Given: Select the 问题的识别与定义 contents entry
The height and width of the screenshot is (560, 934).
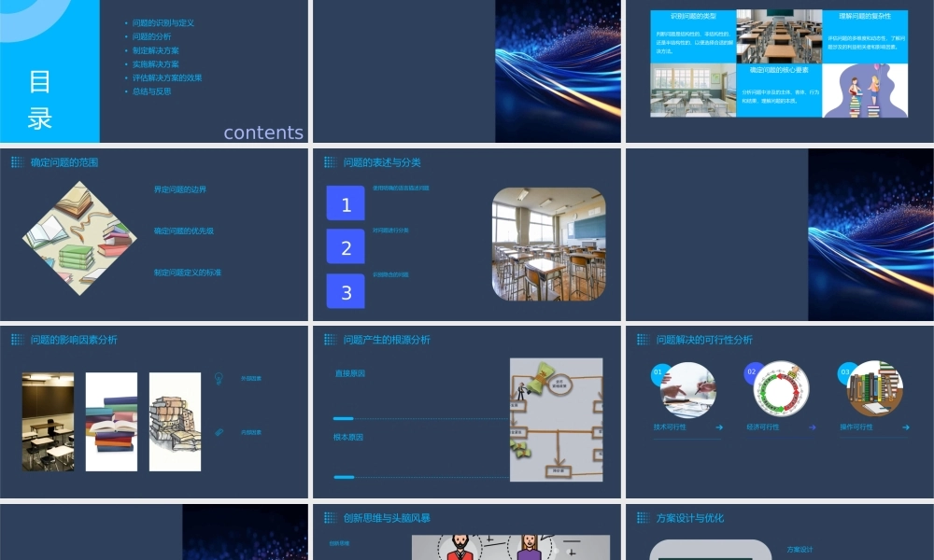Looking at the screenshot, I should (163, 22).
